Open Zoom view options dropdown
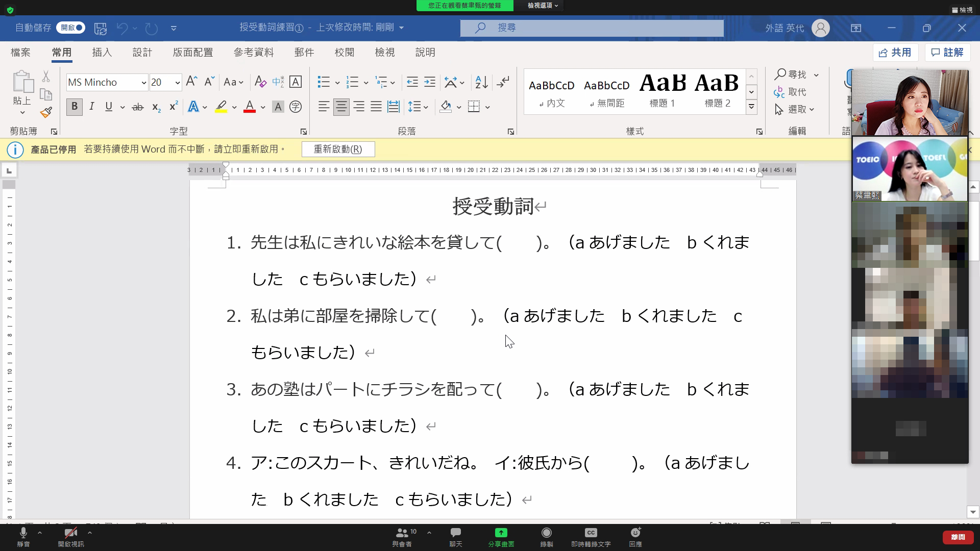This screenshot has width=980, height=551. [543, 6]
